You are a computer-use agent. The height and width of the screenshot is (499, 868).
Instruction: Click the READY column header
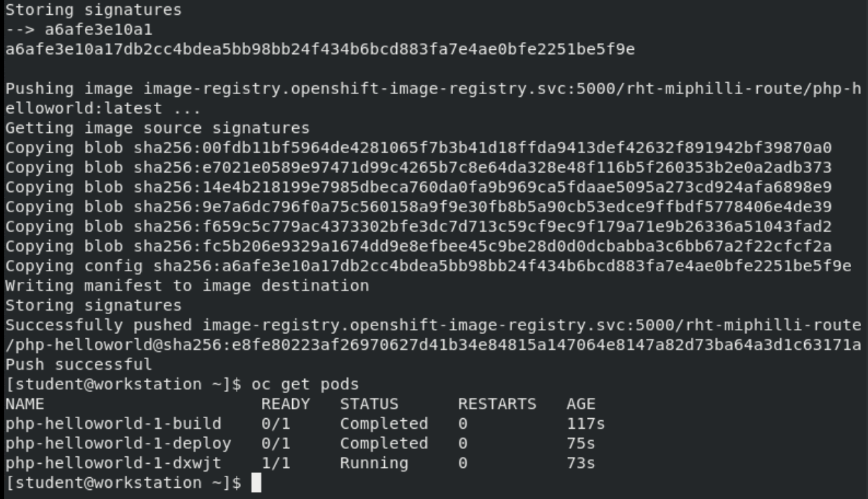[285, 404]
